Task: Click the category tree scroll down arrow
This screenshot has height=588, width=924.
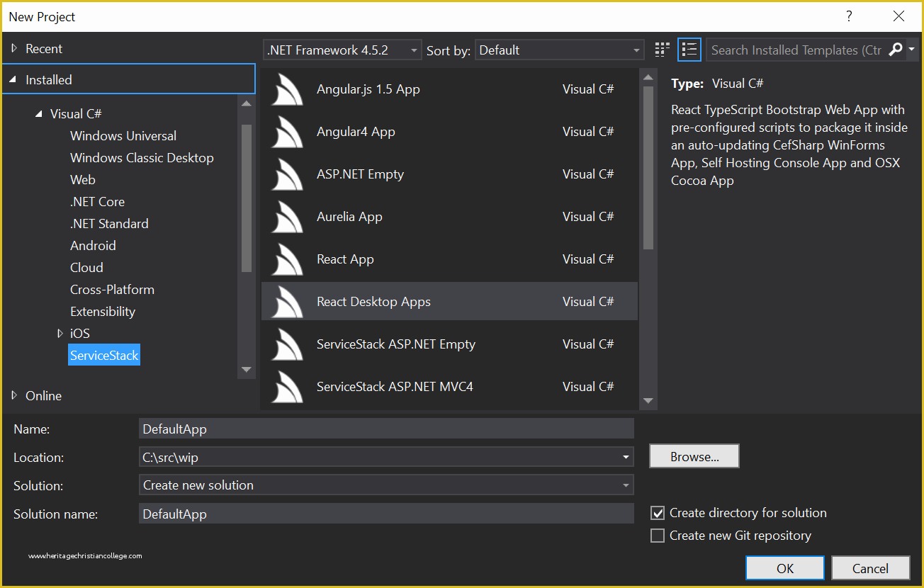Action: (246, 369)
